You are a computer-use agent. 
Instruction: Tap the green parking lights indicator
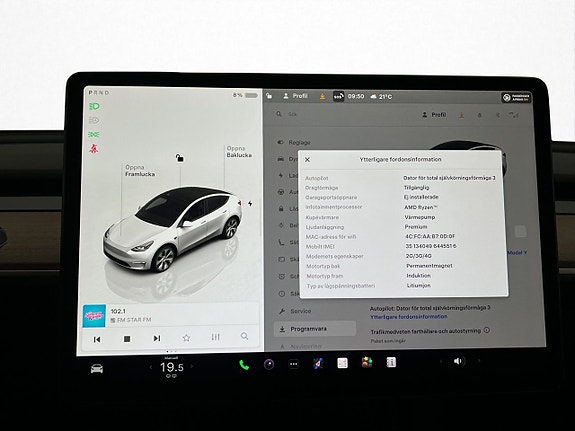[x=94, y=135]
